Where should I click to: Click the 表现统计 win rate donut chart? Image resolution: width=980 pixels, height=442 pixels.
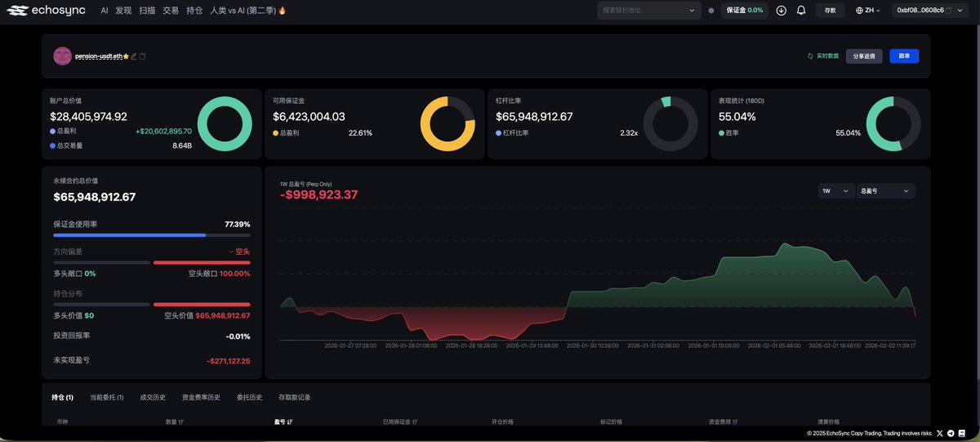click(893, 123)
